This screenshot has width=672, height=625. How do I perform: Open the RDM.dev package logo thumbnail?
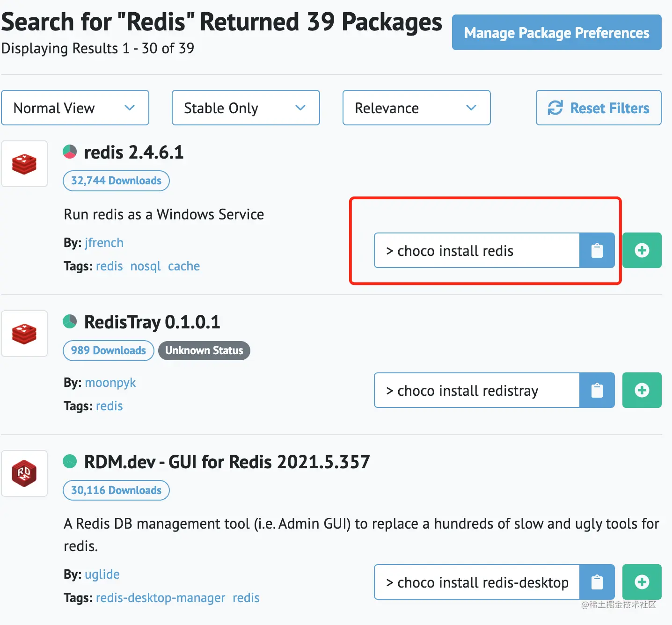point(24,473)
